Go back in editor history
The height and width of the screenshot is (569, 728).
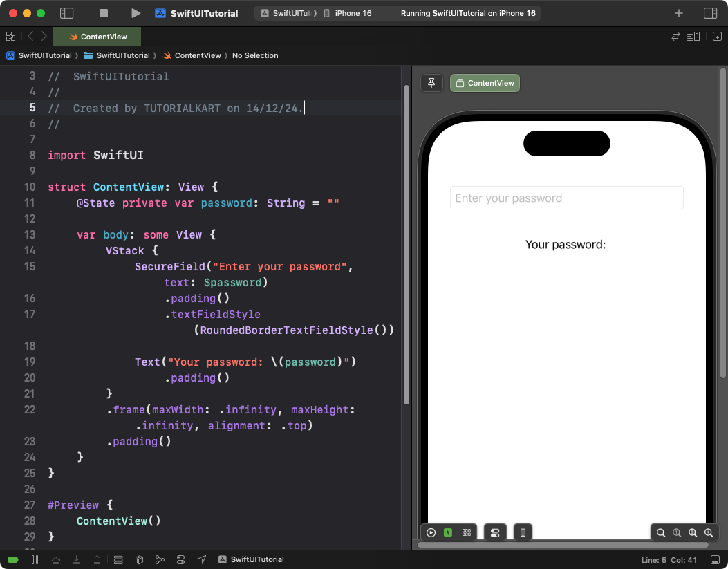[x=30, y=36]
